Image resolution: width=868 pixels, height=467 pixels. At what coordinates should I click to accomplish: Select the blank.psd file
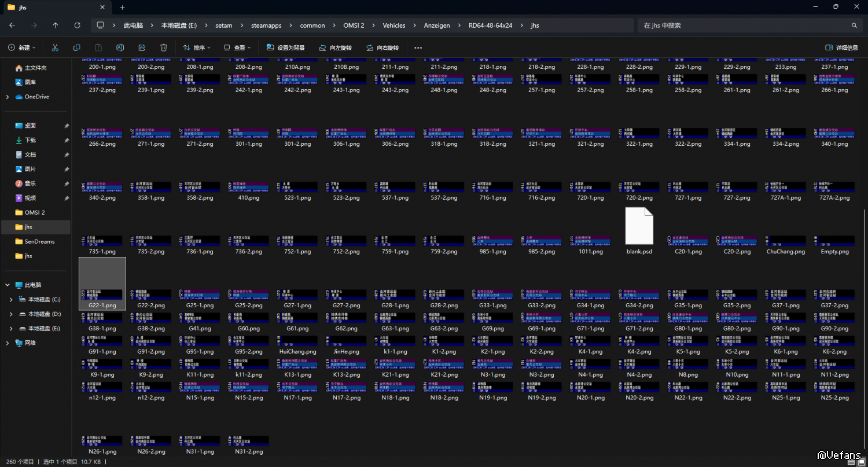pyautogui.click(x=639, y=230)
